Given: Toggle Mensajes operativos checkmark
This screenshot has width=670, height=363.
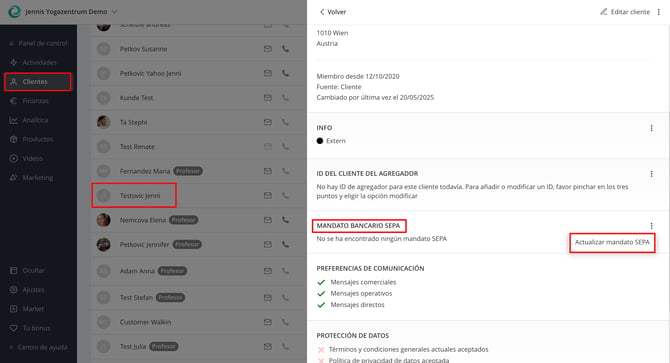Looking at the screenshot, I should click(321, 294).
